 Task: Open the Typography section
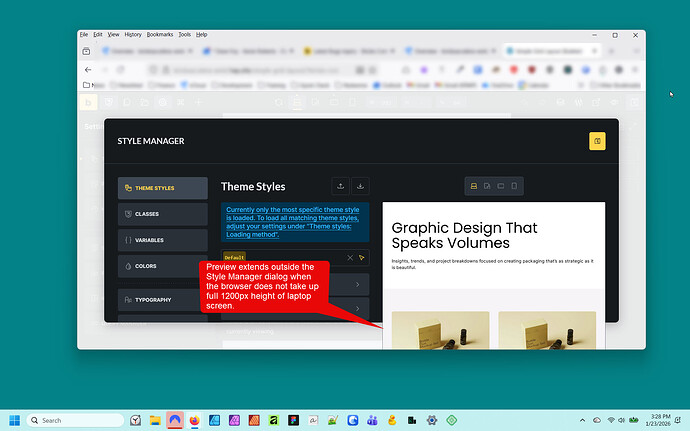pos(162,299)
